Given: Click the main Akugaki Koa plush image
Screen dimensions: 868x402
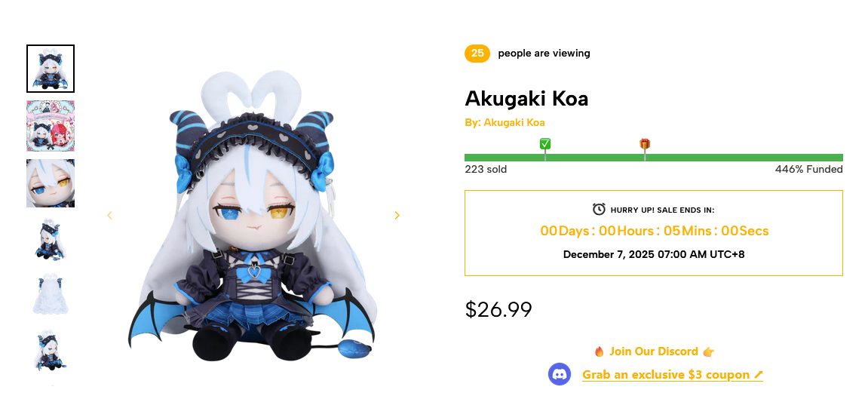Looking at the screenshot, I should click(253, 216).
